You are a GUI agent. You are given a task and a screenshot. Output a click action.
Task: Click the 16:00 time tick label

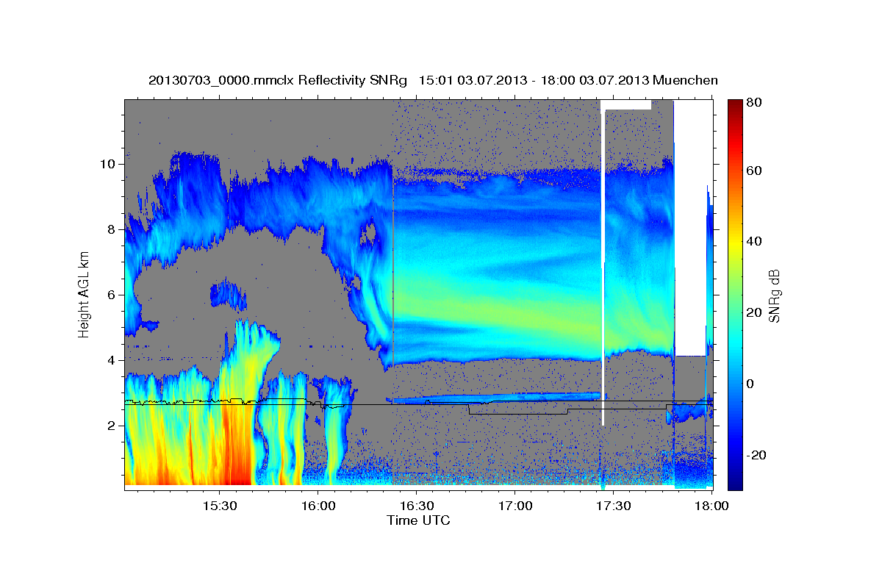pyautogui.click(x=318, y=506)
